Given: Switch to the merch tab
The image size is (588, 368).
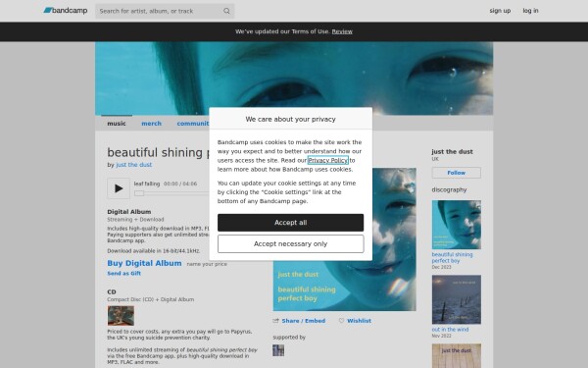Looking at the screenshot, I should click(151, 124).
